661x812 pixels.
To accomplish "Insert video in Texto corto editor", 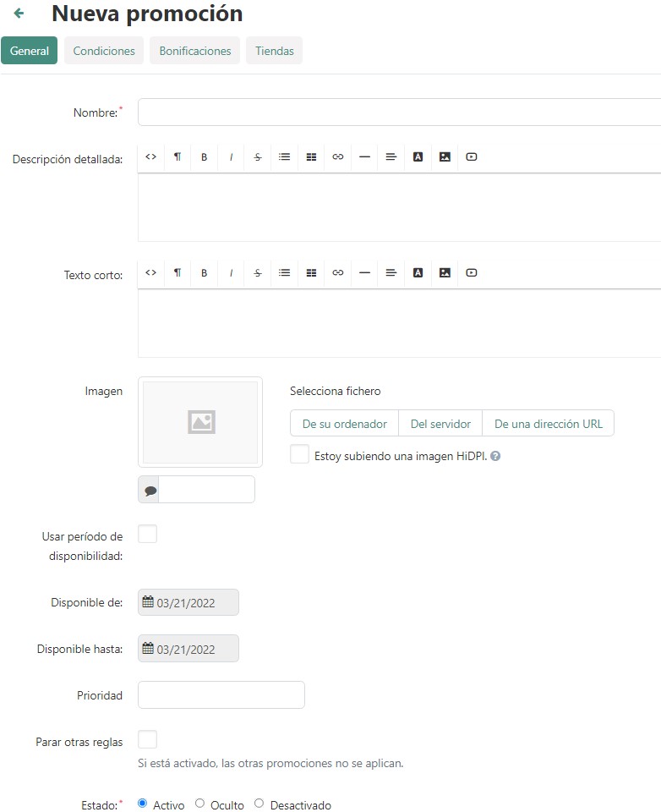I will (472, 273).
